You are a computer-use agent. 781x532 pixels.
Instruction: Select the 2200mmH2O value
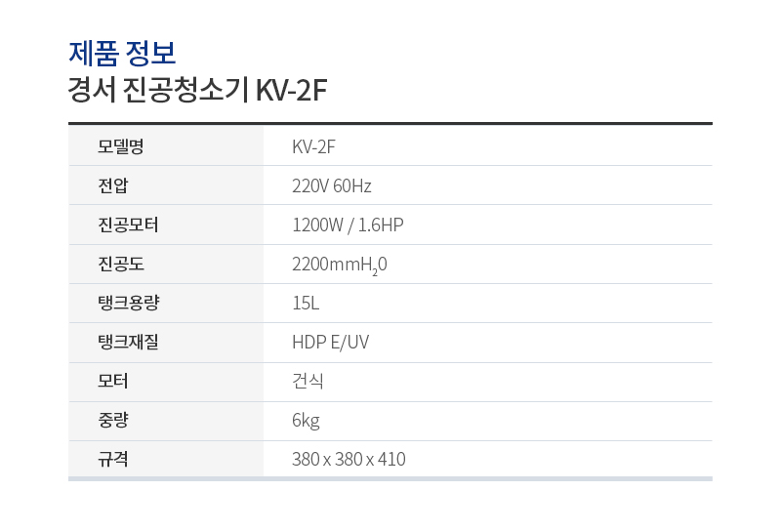point(339,265)
